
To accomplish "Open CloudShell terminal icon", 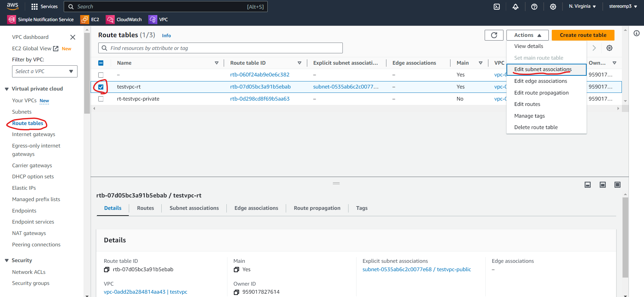I will click(x=497, y=7).
